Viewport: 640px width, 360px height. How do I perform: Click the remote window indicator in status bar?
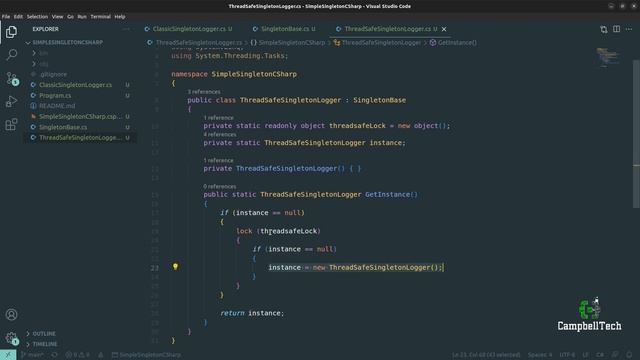[8, 355]
